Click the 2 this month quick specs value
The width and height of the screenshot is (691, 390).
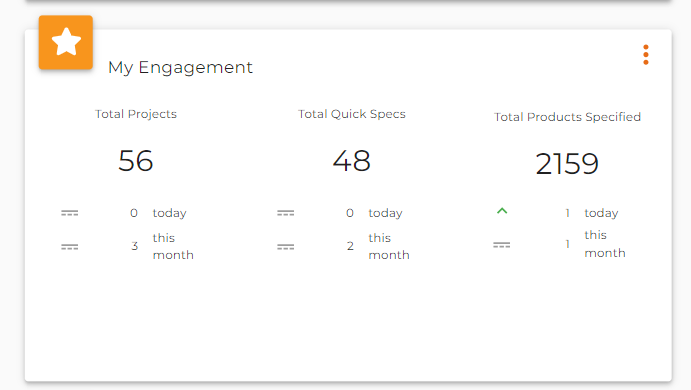coord(350,246)
